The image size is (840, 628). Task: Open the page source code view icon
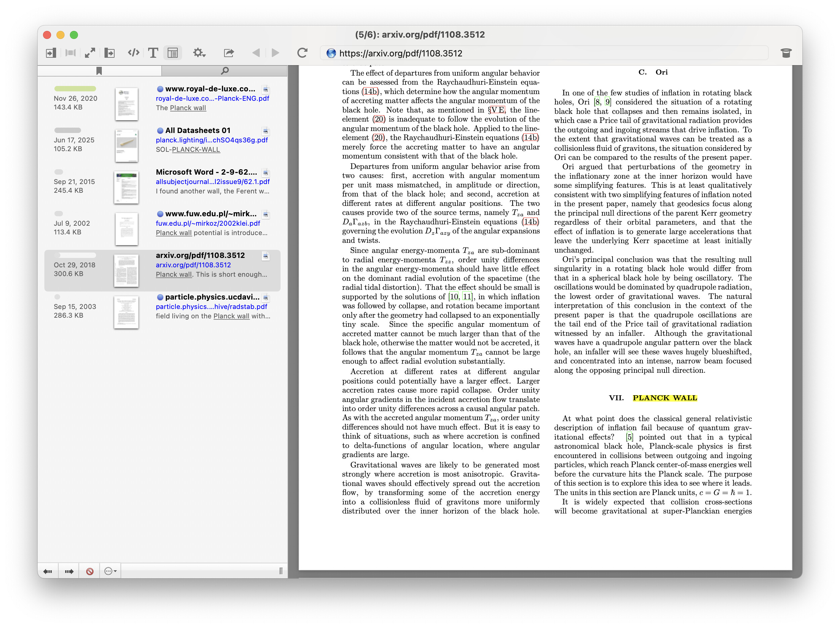pos(133,53)
